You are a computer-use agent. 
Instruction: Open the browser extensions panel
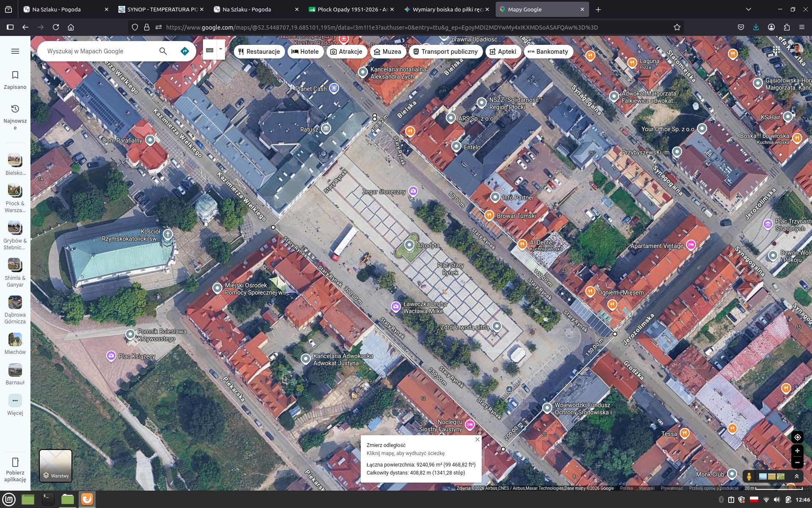coord(787,27)
